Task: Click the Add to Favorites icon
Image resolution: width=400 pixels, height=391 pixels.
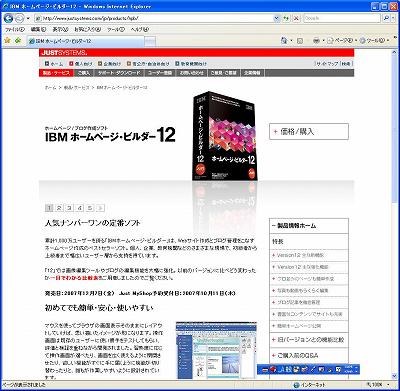Action: coord(18,40)
